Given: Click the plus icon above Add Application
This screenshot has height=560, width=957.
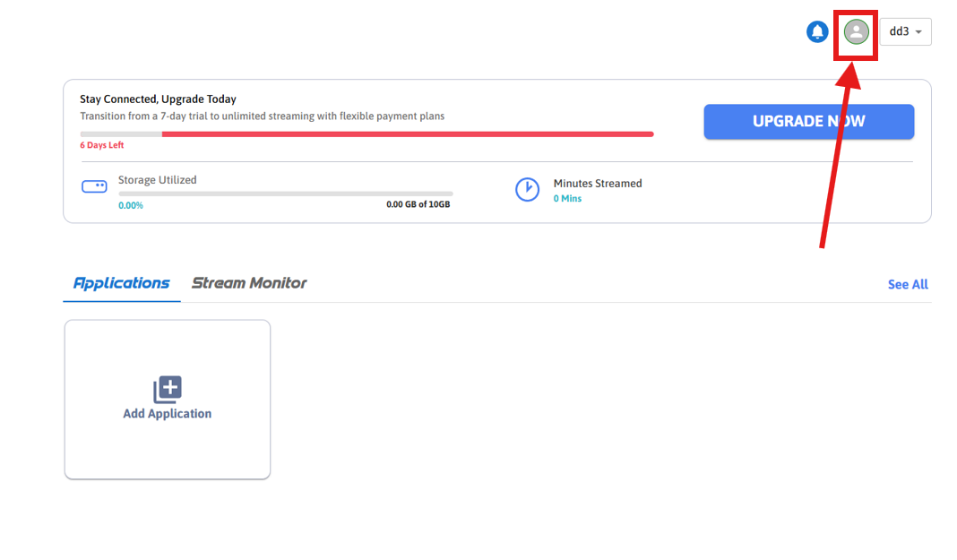Looking at the screenshot, I should point(168,390).
